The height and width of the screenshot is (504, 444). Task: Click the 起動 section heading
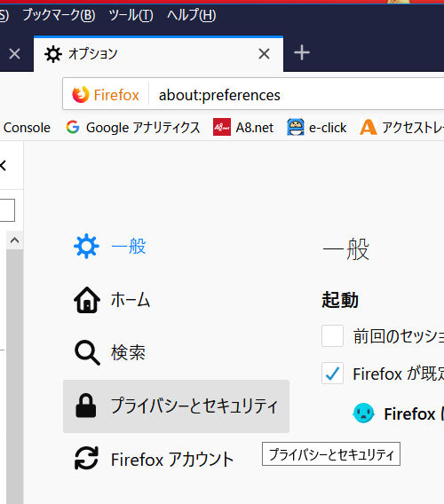point(340,300)
